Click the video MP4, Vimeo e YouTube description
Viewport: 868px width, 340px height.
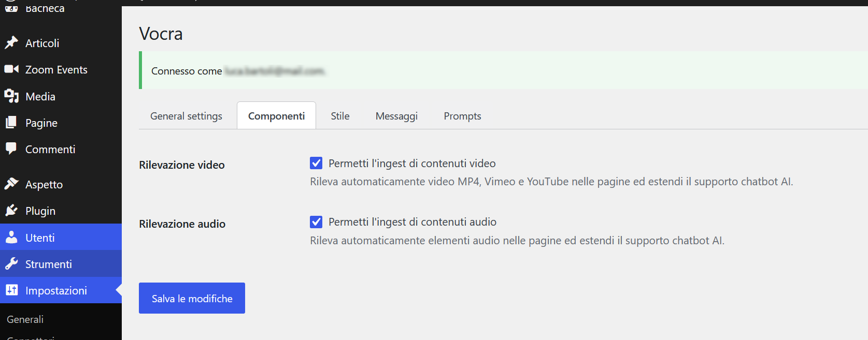pyautogui.click(x=551, y=182)
